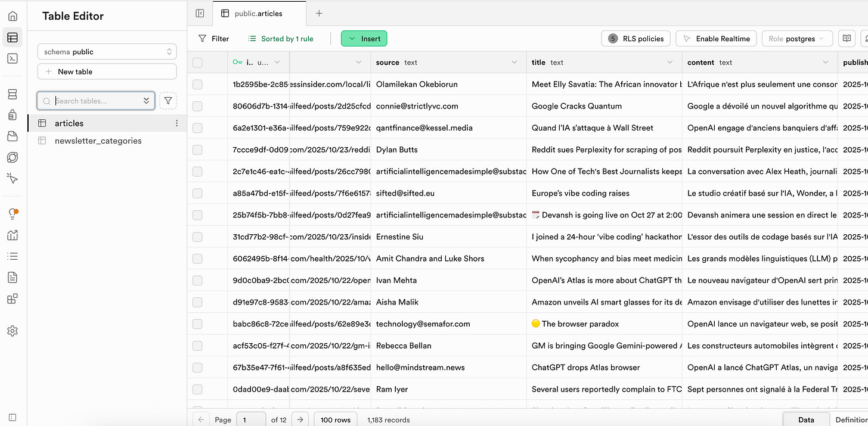Check the row for connie@strictlyvc.com
Viewport: 868px width, 426px height.
point(197,106)
